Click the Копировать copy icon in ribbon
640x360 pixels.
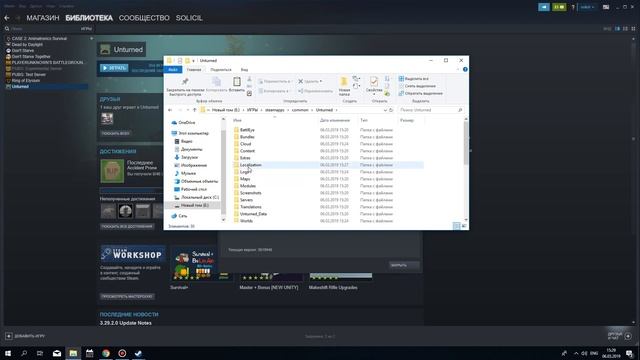coord(216,81)
